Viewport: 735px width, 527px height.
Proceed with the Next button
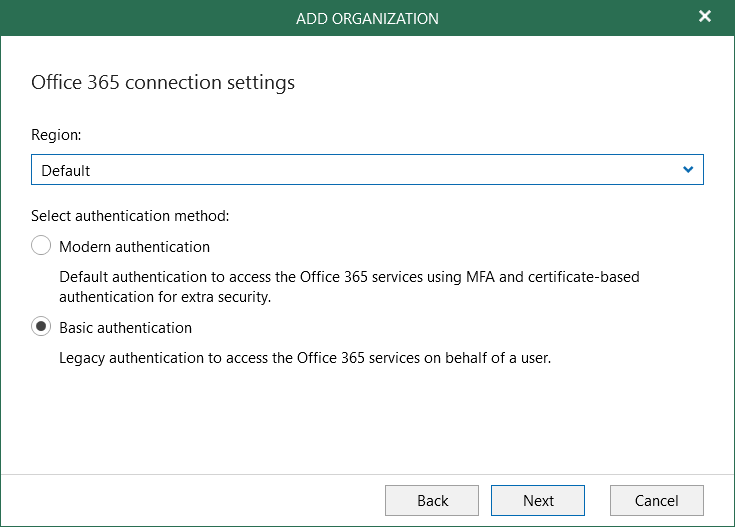538,500
